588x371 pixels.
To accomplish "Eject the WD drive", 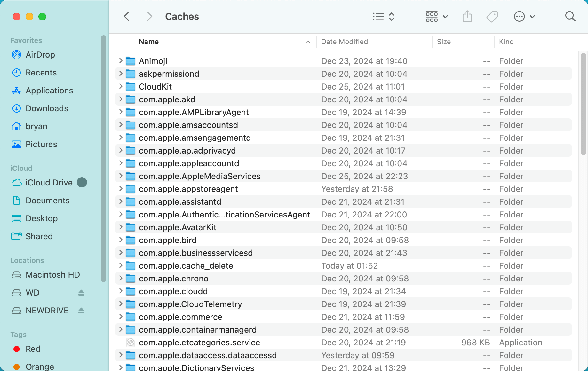I will coord(82,292).
